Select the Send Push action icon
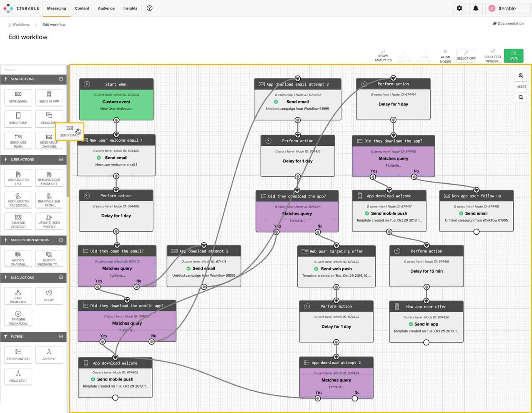This screenshot has height=413, width=532. coord(18,118)
